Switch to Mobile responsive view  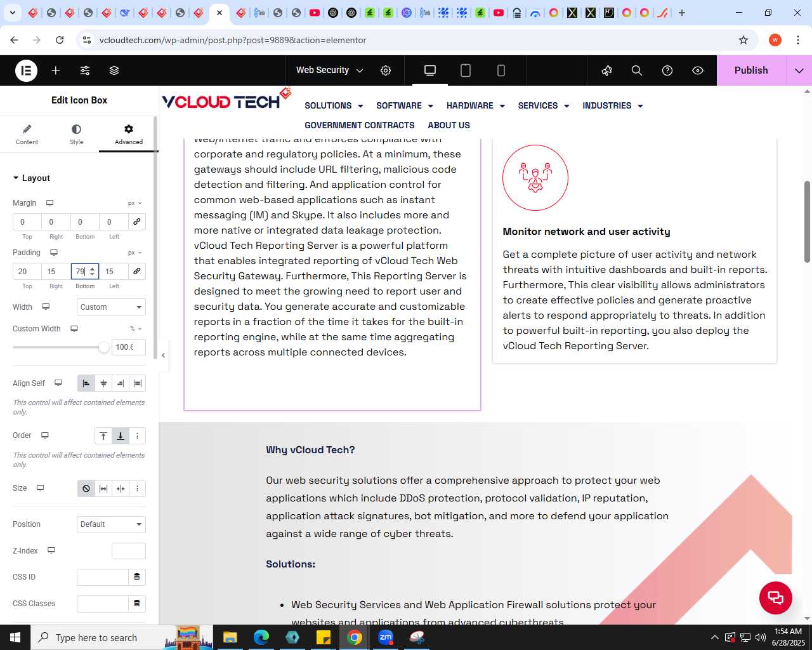click(501, 70)
